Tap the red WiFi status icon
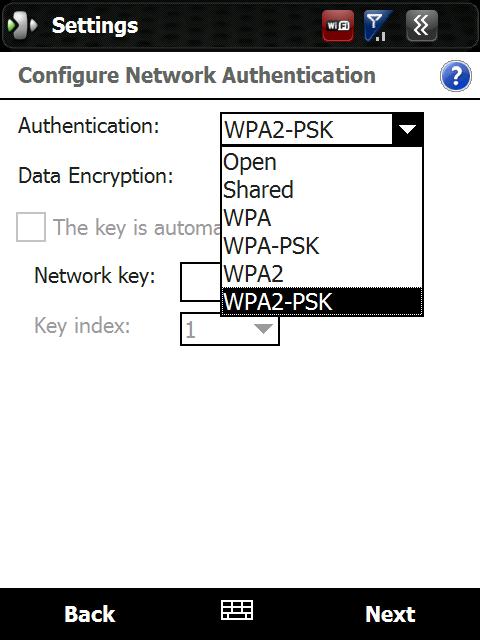Image resolution: width=480 pixels, height=640 pixels. tap(338, 26)
